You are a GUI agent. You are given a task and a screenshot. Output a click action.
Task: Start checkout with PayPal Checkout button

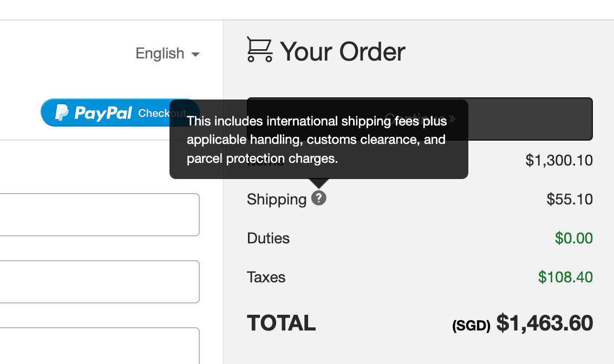coord(119,112)
